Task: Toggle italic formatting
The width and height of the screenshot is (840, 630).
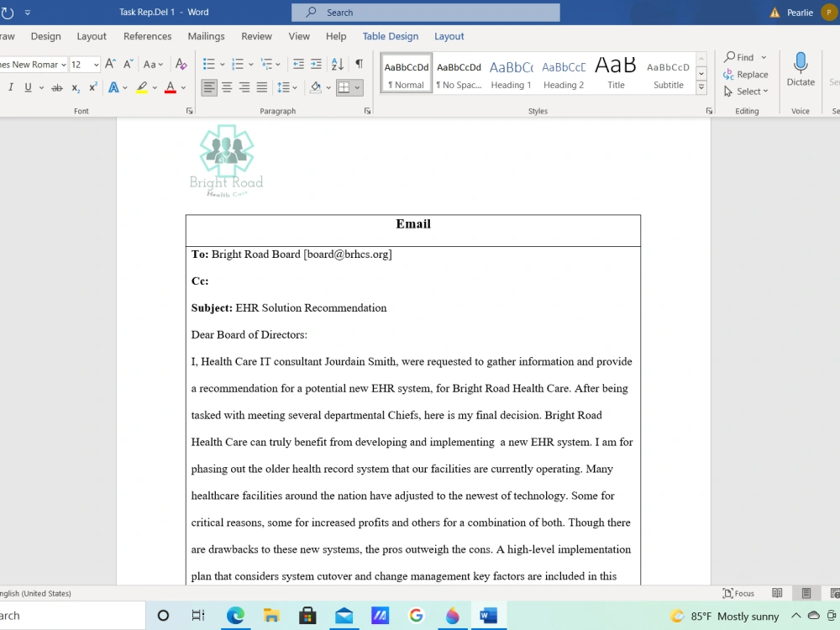Action: (11, 87)
